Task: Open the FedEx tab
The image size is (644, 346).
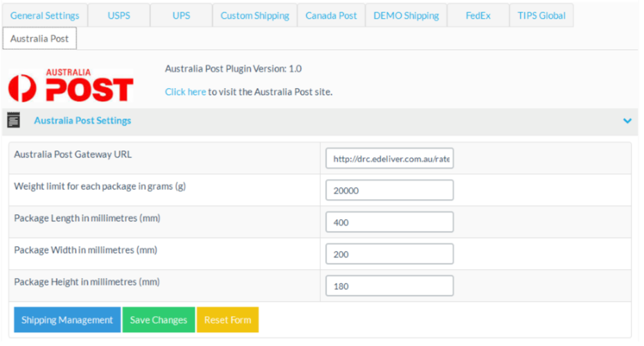Action: 478,15
